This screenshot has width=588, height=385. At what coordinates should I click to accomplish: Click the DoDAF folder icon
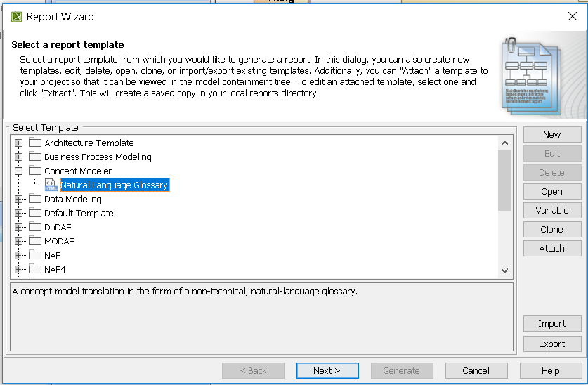point(35,228)
